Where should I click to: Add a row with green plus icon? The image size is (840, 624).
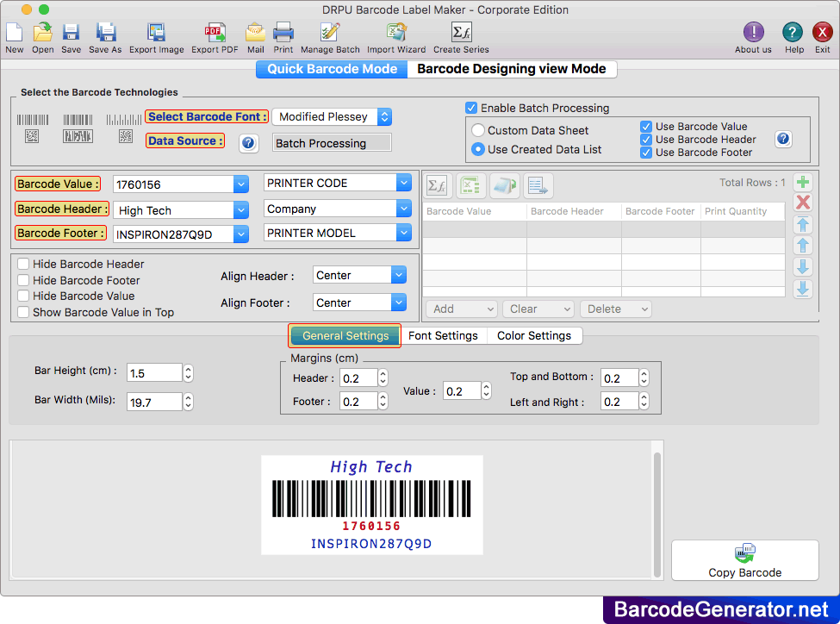pyautogui.click(x=802, y=182)
